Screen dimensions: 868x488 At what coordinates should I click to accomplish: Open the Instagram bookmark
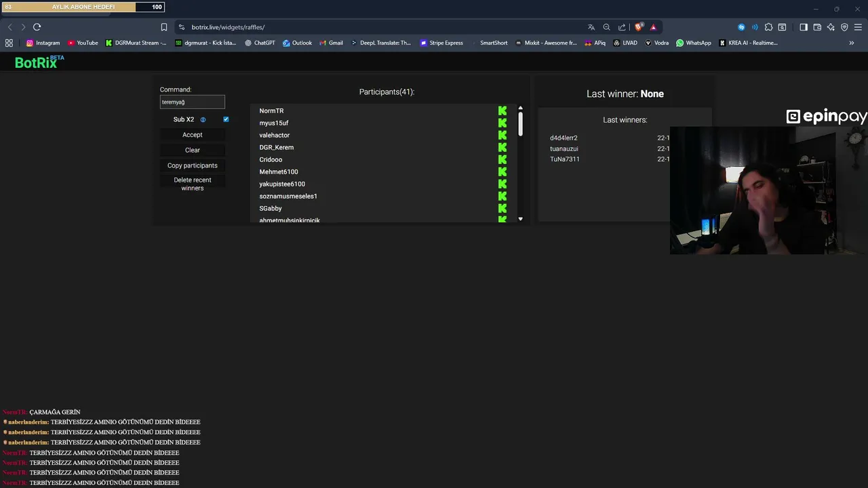click(43, 43)
